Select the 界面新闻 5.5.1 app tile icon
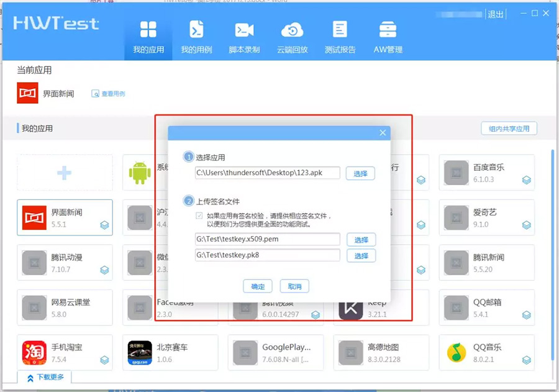The height and width of the screenshot is (392, 559). tap(34, 217)
